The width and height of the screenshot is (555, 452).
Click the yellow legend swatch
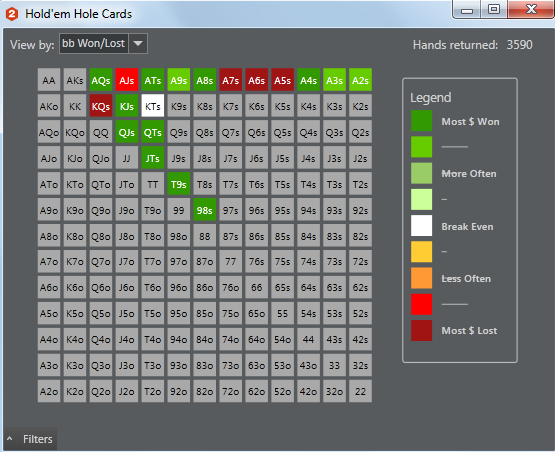pyautogui.click(x=422, y=252)
